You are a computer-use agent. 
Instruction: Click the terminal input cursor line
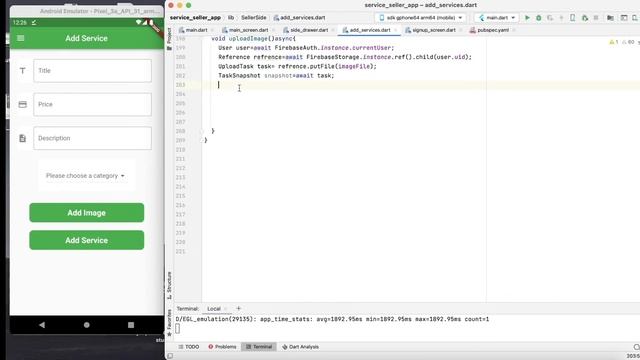[178, 328]
